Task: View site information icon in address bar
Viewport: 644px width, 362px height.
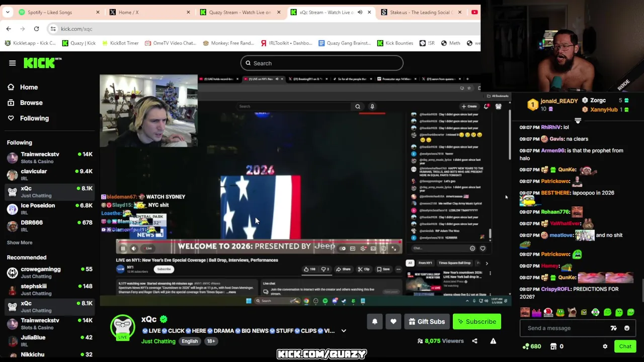Action: 53,29
